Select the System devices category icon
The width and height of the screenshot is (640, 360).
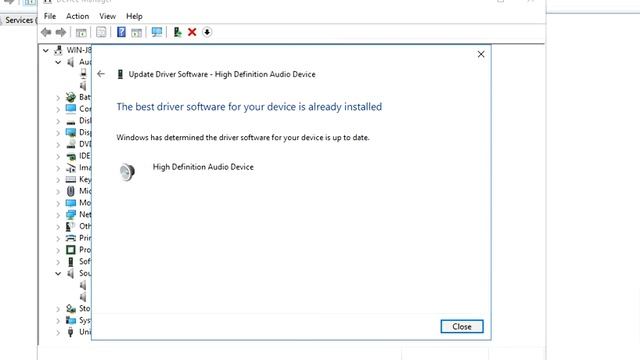click(71, 320)
